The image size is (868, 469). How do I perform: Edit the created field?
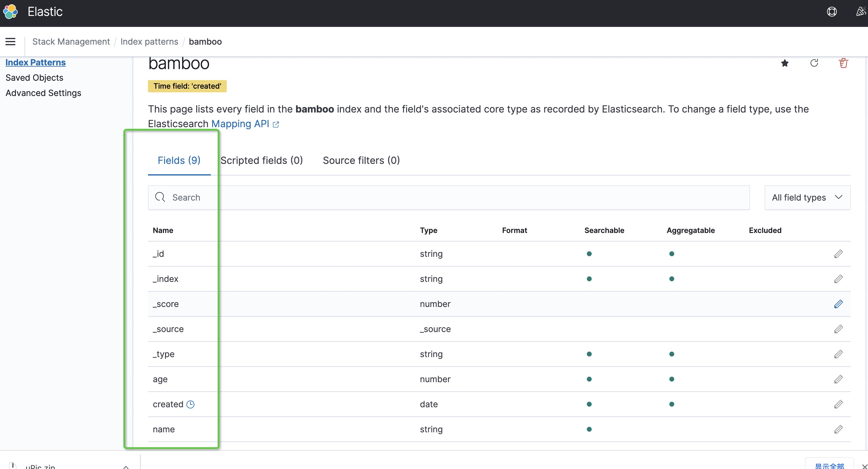[x=838, y=404]
